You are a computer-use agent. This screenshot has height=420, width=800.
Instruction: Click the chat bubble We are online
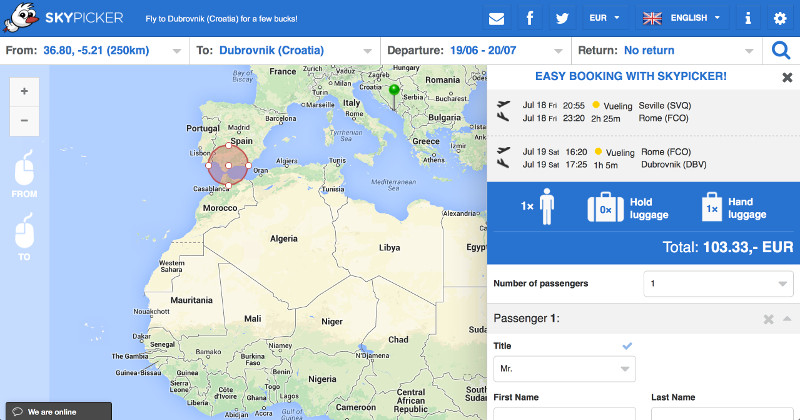pyautogui.click(x=18, y=412)
